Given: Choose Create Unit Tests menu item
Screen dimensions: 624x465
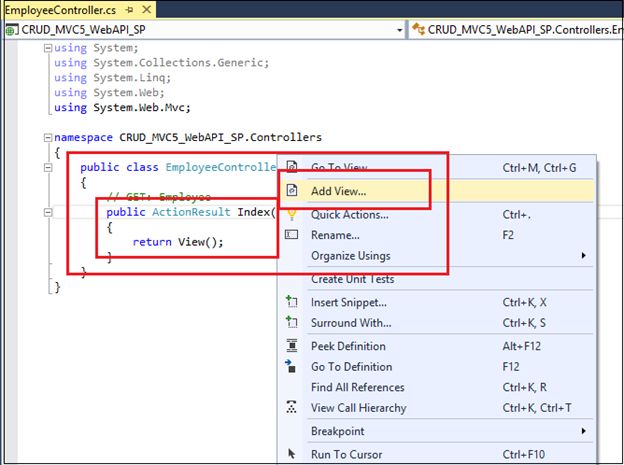Looking at the screenshot, I should 437,279.
